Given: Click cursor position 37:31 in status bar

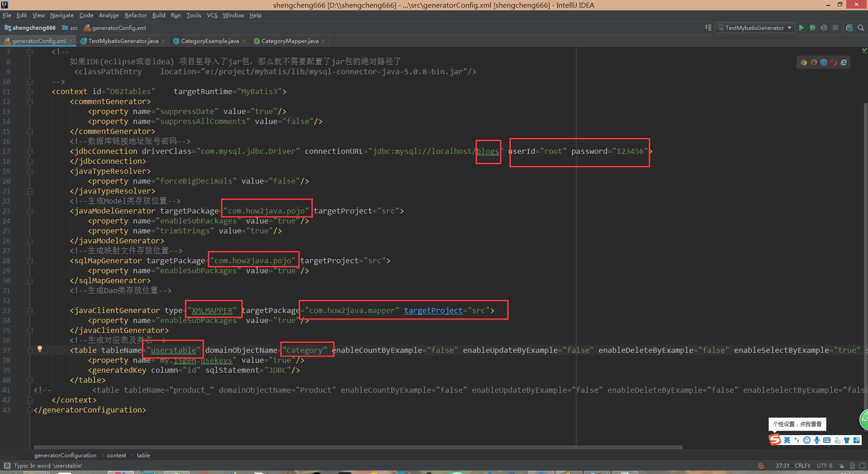Looking at the screenshot, I should click(x=783, y=466).
